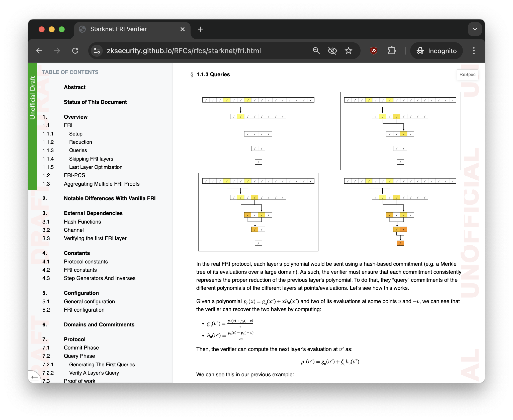Go to Skipping FRI layers section
The width and height of the screenshot is (513, 420).
91,159
